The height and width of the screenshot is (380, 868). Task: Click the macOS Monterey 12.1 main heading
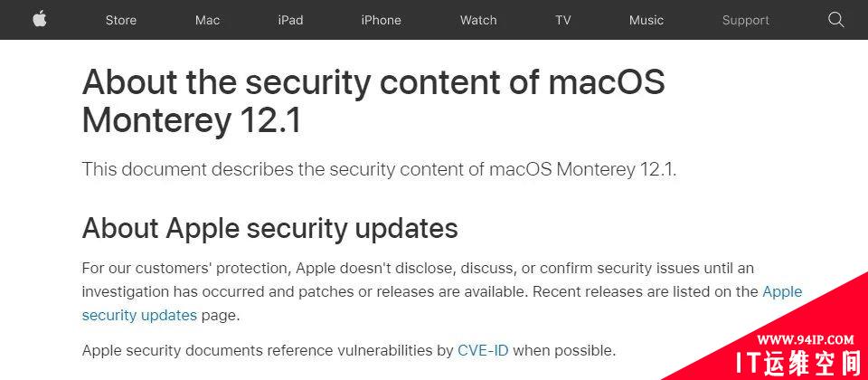tap(373, 101)
